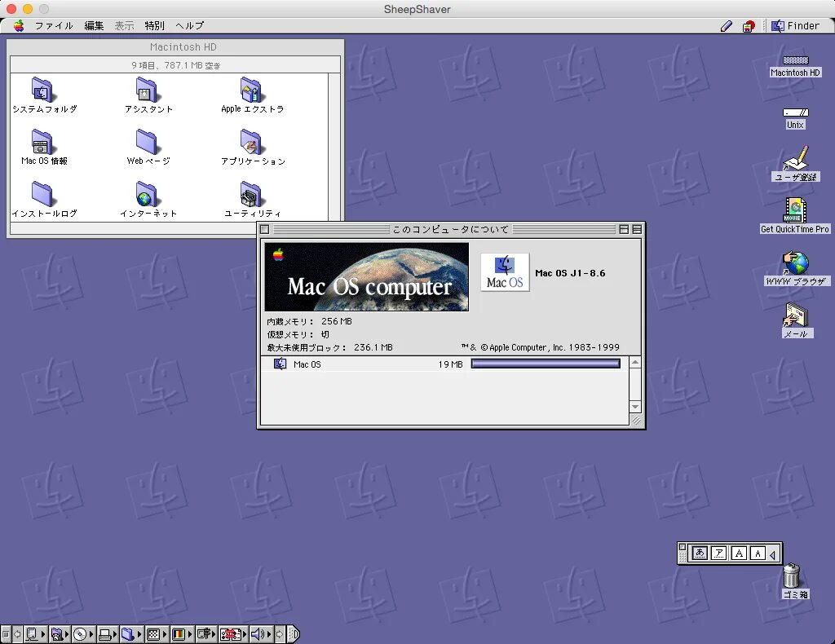Image resolution: width=835 pixels, height=644 pixels.
Task: Open AppleTalk module in control strip
Action: pyautogui.click(x=36, y=634)
